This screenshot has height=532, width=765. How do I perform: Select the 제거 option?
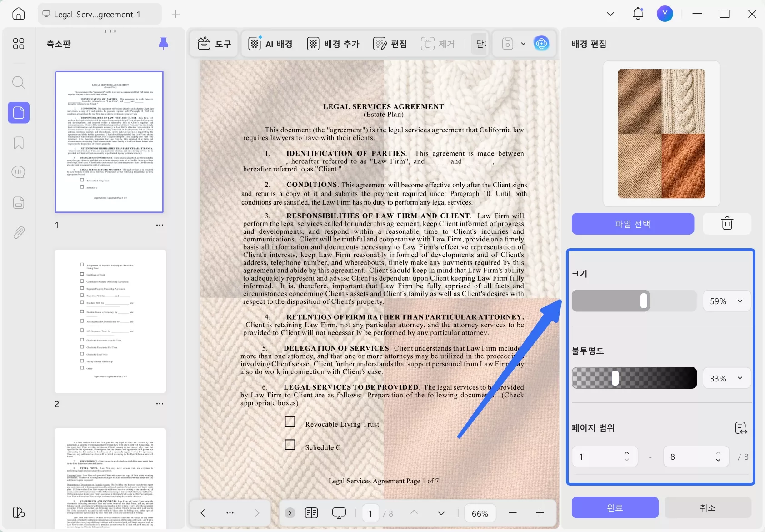(438, 44)
